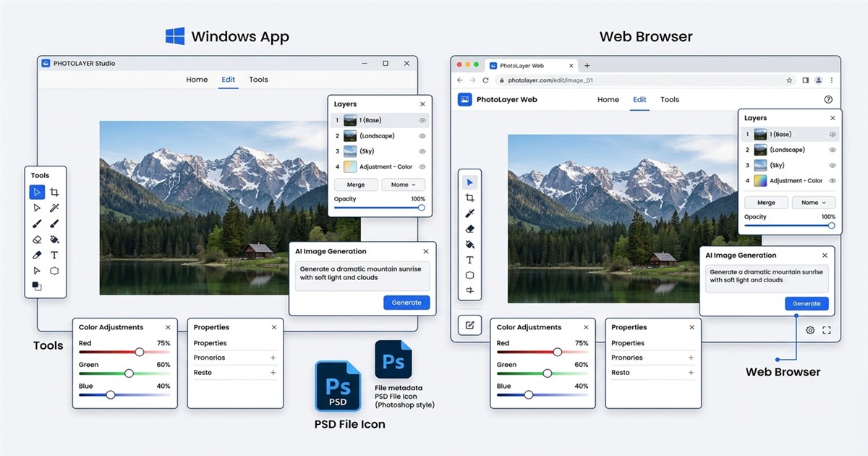Click Generate in web AI Image Generation
The width and height of the screenshot is (868, 456).
point(807,303)
